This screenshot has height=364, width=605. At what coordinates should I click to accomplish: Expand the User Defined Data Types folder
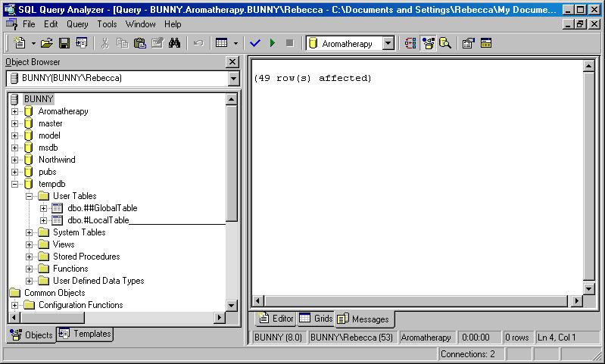(29, 281)
